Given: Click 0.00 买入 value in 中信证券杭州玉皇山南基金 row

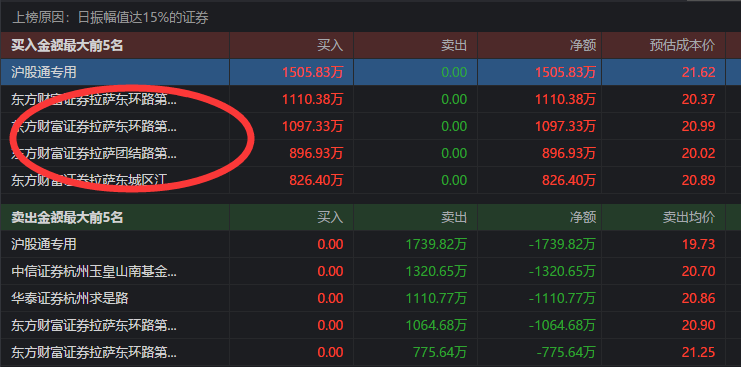Looking at the screenshot, I should [x=330, y=271].
